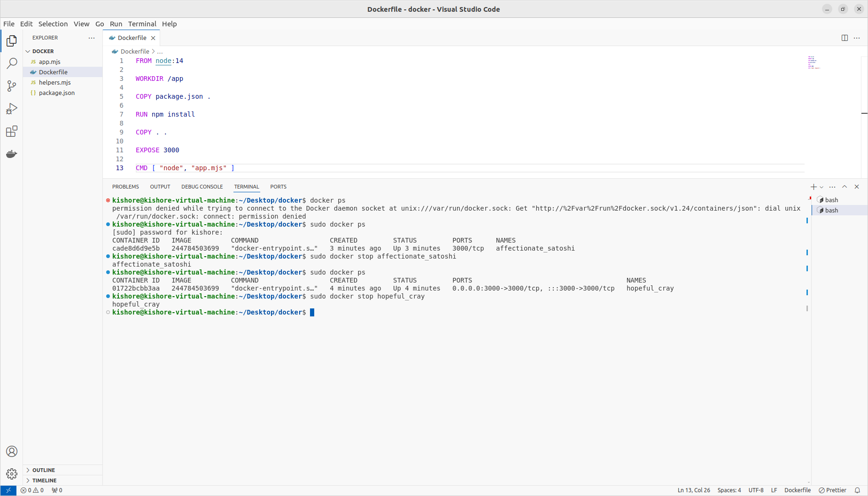This screenshot has height=496, width=868.
Task: Open the Docker view in activity bar
Action: pos(12,154)
